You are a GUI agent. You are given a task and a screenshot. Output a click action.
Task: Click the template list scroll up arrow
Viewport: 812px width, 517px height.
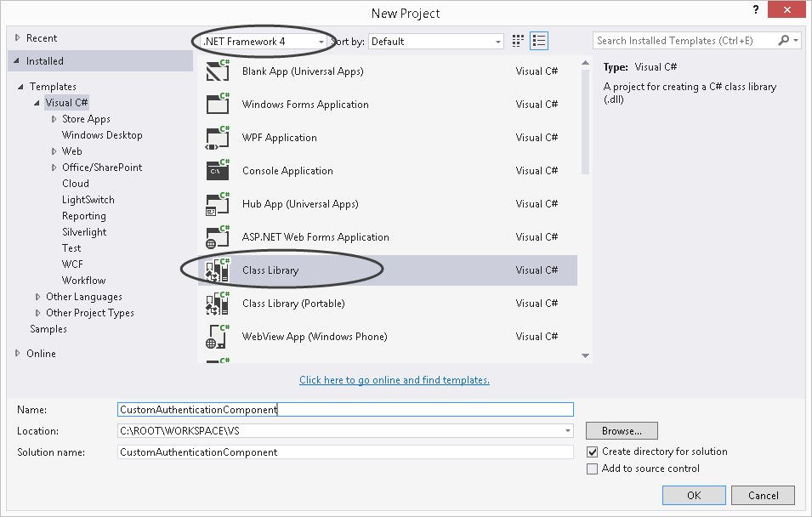[585, 63]
